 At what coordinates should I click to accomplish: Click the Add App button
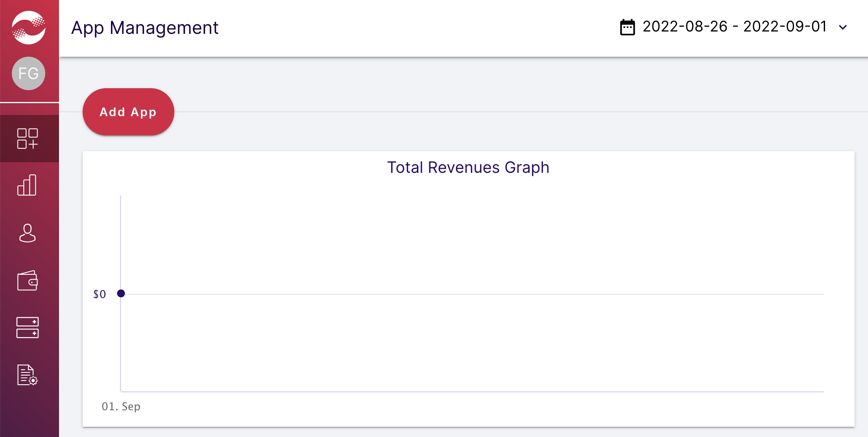(x=128, y=112)
